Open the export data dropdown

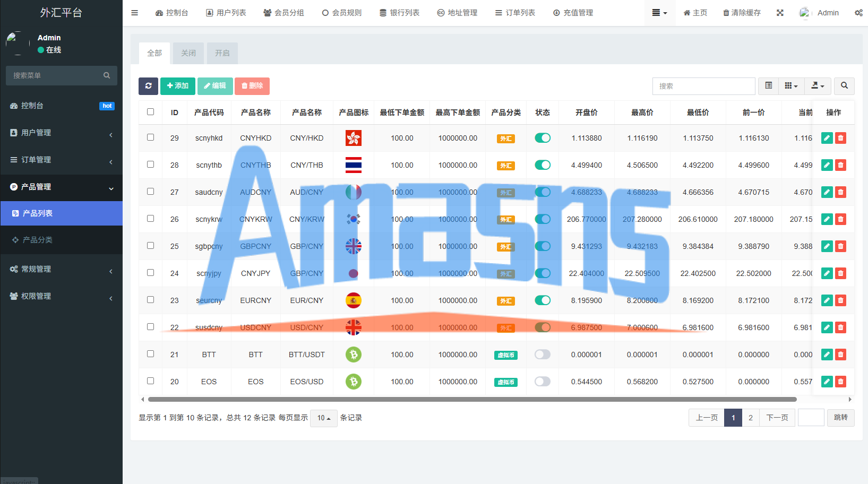point(818,86)
